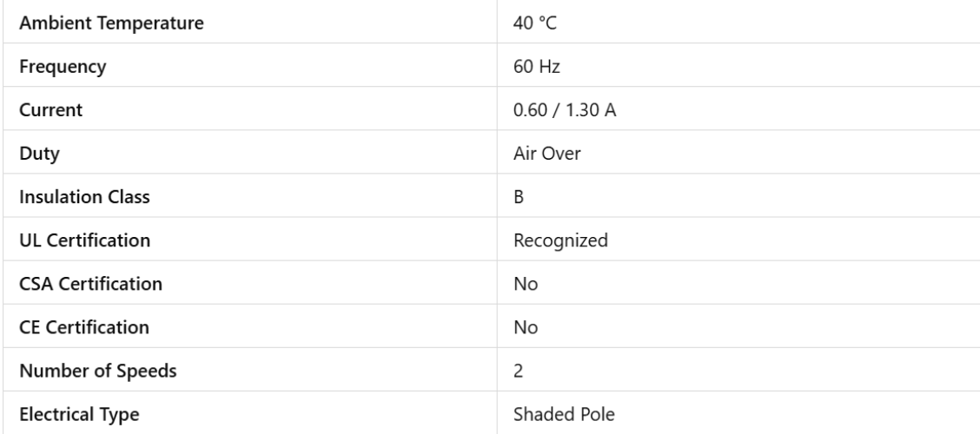The width and height of the screenshot is (980, 434).
Task: Select the Number of Speeds value 2
Action: coord(520,371)
